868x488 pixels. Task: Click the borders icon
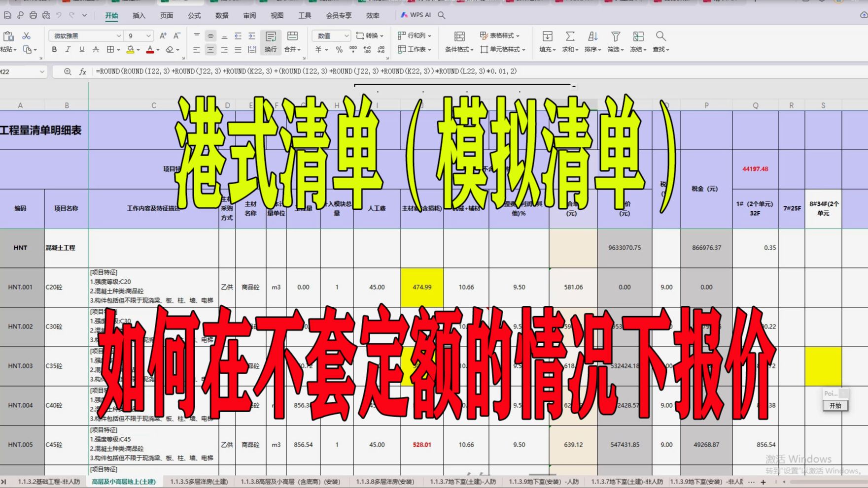(x=110, y=49)
